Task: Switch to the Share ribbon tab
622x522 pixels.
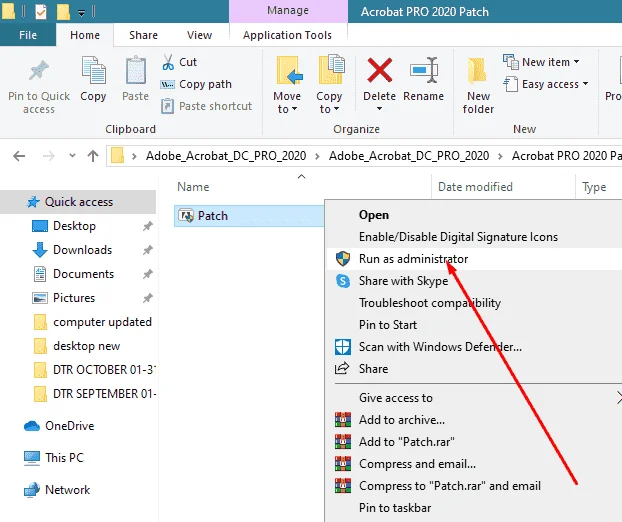Action: [x=143, y=35]
